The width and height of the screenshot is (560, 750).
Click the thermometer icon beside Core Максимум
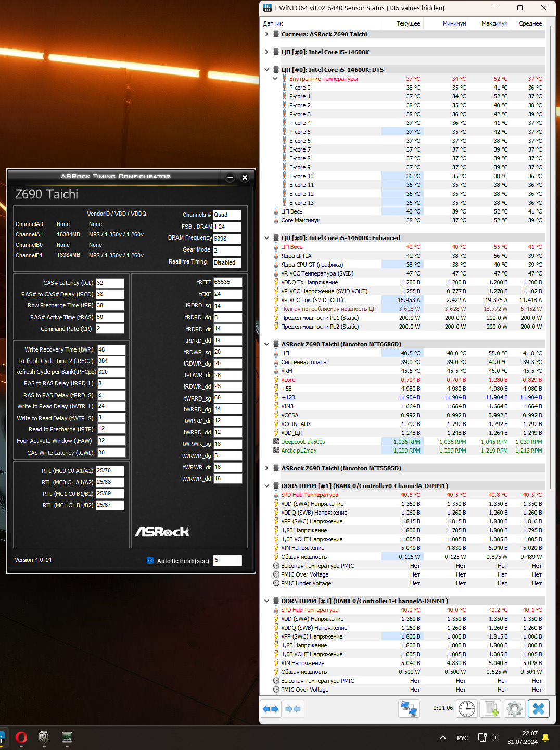[276, 220]
